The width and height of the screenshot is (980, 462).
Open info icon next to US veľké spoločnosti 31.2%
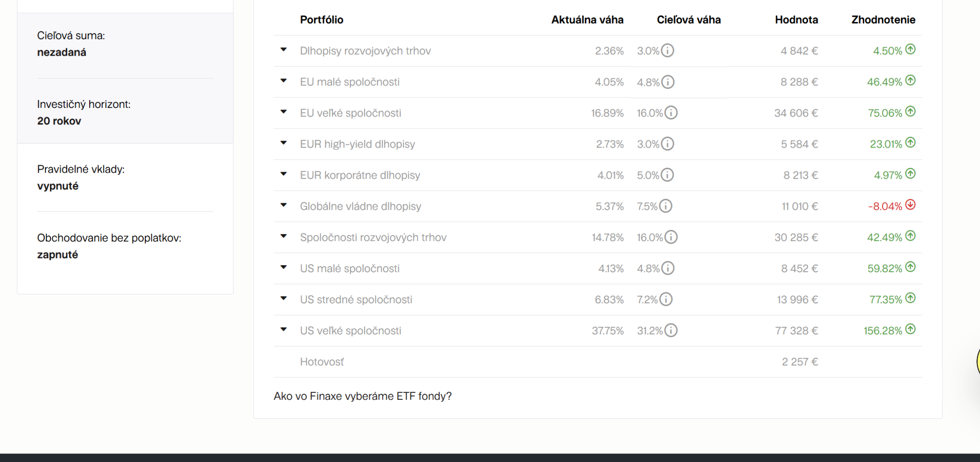point(671,330)
